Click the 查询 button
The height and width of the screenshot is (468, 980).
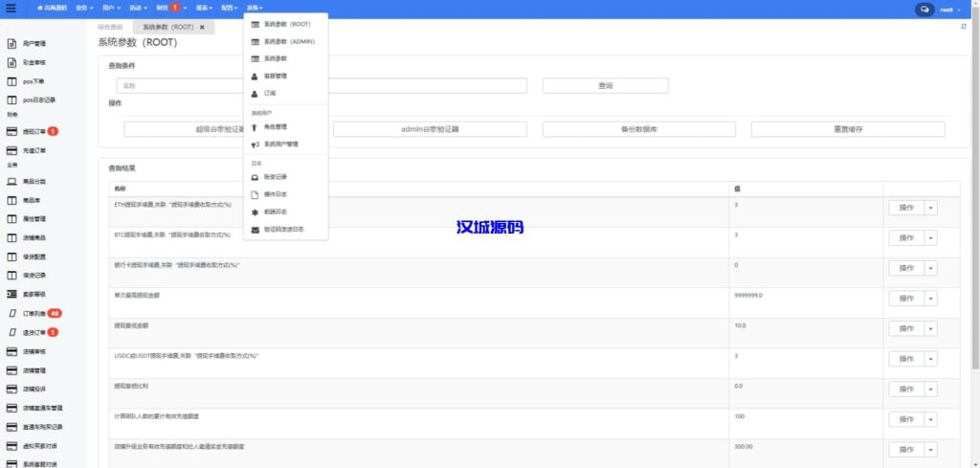click(605, 86)
